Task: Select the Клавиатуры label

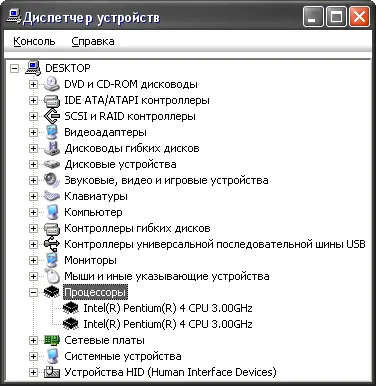Action: point(96,196)
